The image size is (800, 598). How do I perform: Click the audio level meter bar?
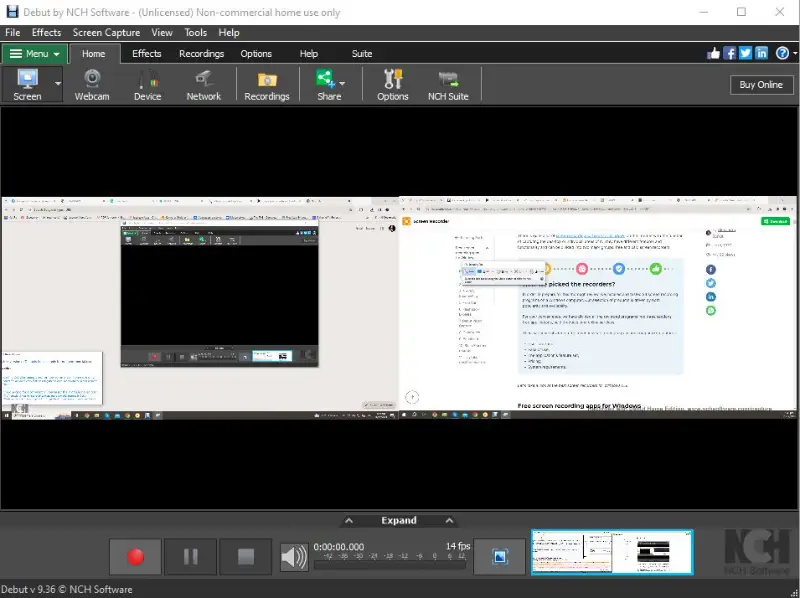tap(390, 564)
